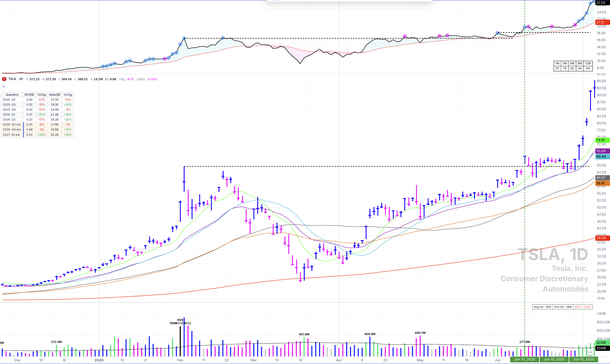Select the green 73.91 price label
The width and height of the screenshot is (610, 364).
click(x=602, y=140)
